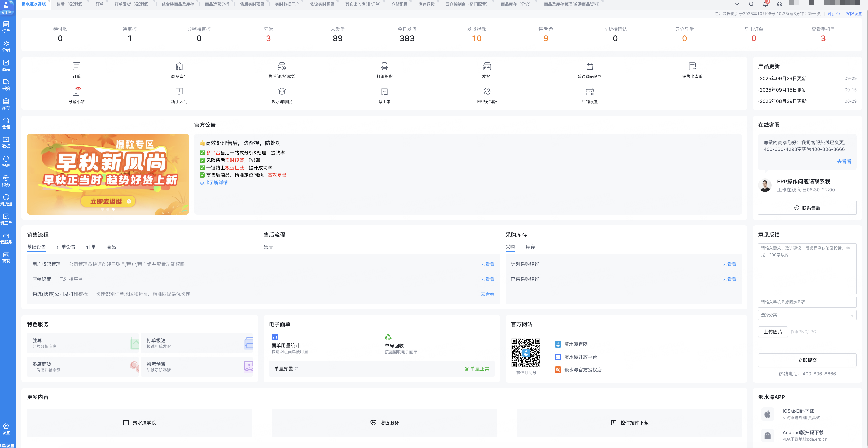Click the search magnifier icon

[751, 4]
